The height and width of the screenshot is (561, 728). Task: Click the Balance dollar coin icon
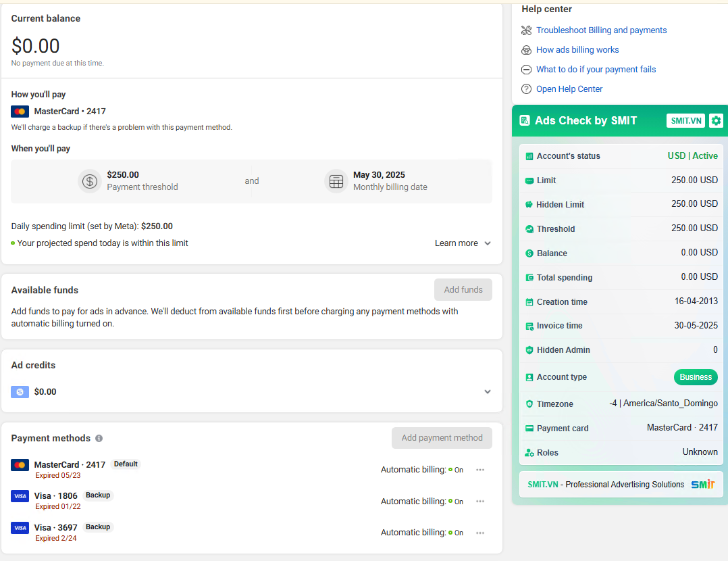pos(529,253)
